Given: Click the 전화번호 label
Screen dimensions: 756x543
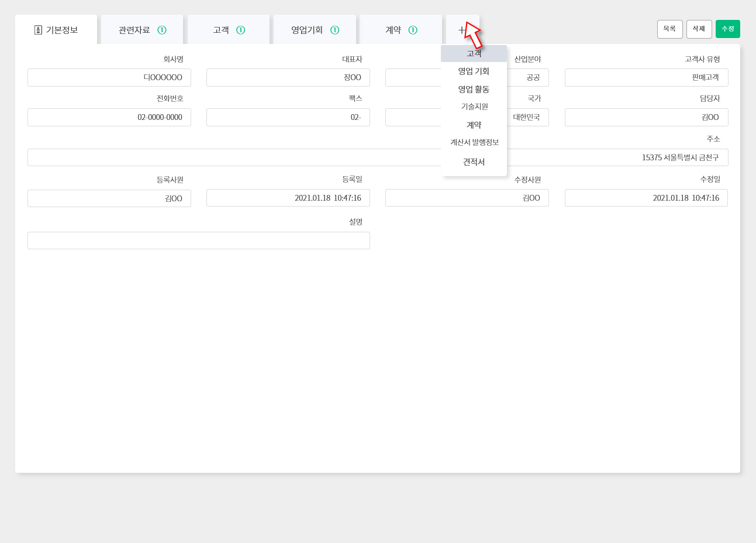Looking at the screenshot, I should 170,98.
